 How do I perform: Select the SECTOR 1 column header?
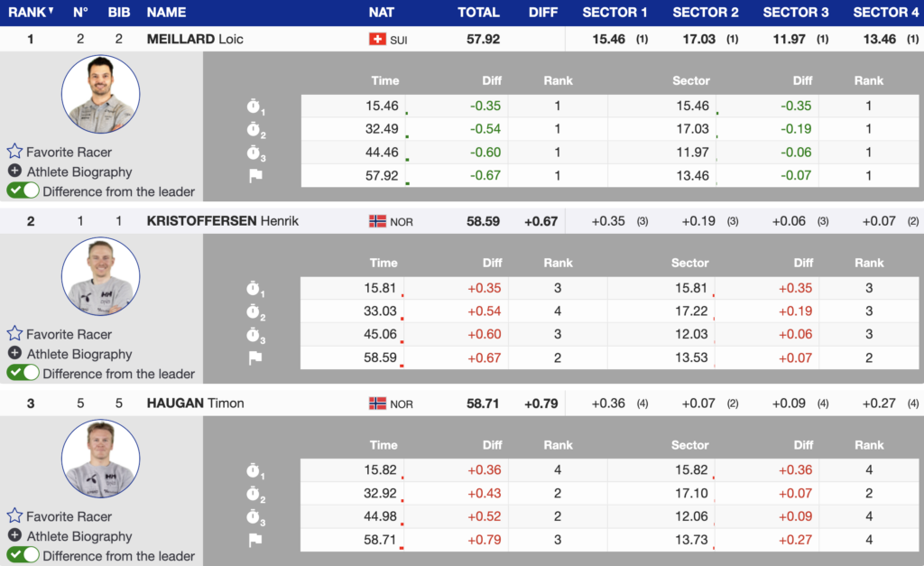tap(614, 12)
